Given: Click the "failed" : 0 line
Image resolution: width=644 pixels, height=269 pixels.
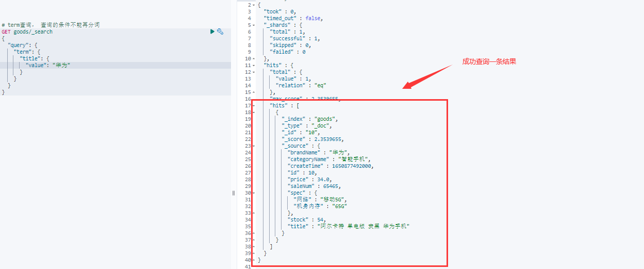Looking at the screenshot, I should [x=288, y=52].
